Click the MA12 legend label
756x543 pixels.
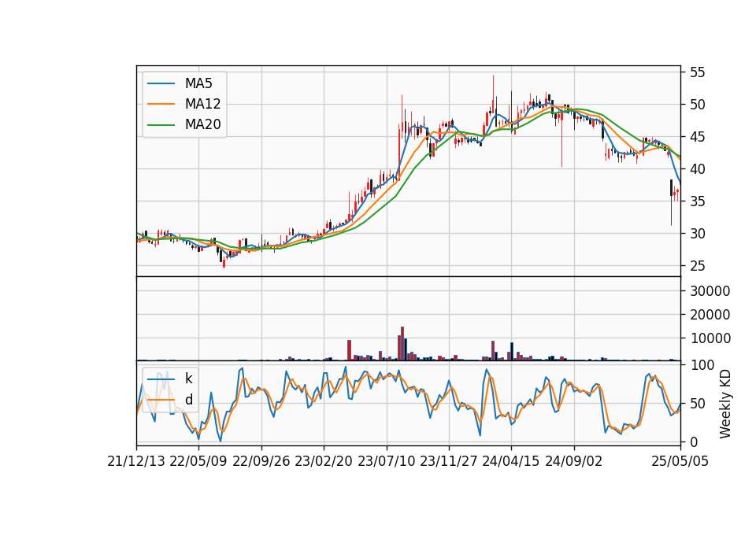[x=202, y=104]
